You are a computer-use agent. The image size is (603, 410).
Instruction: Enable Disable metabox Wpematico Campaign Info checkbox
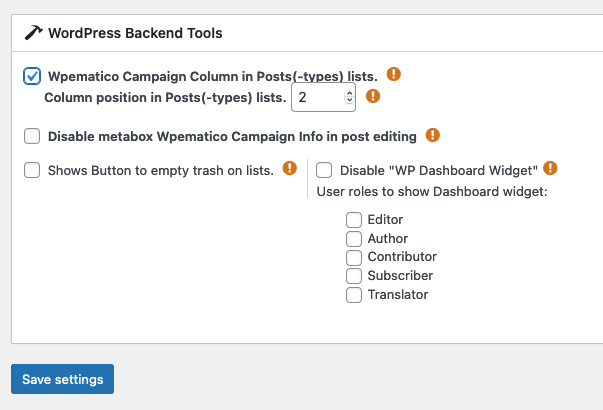[x=32, y=136]
